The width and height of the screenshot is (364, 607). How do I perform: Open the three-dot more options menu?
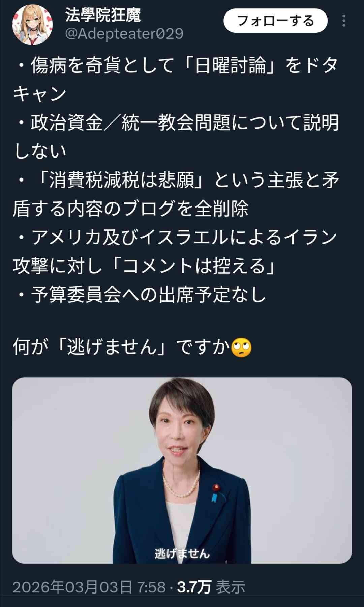(x=344, y=21)
